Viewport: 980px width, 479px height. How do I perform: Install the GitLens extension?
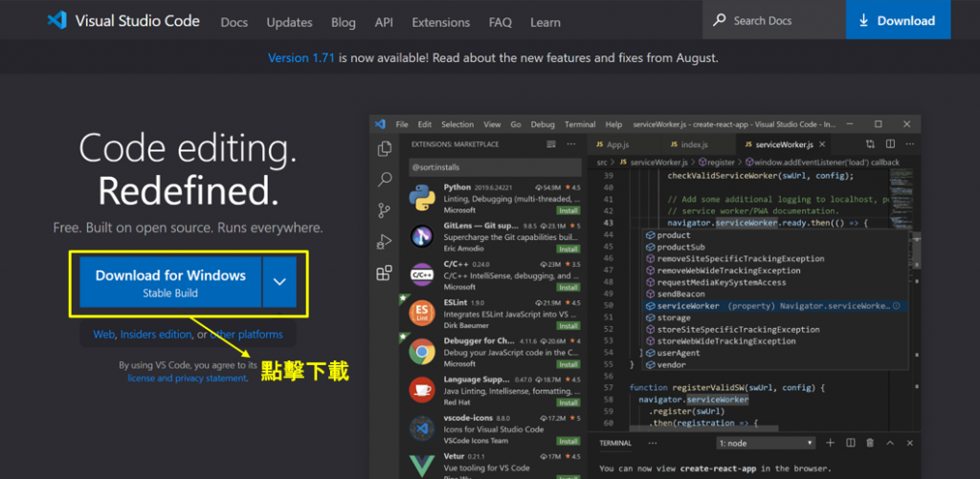click(x=568, y=249)
